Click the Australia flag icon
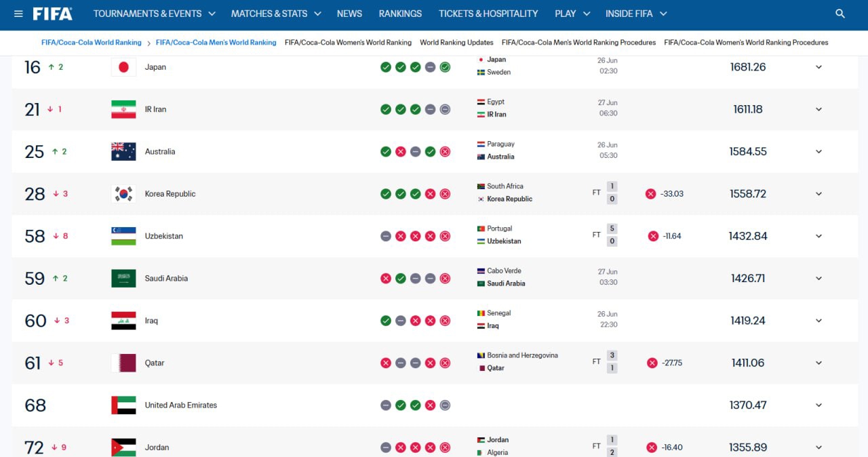Image resolution: width=868 pixels, height=457 pixels. [123, 152]
